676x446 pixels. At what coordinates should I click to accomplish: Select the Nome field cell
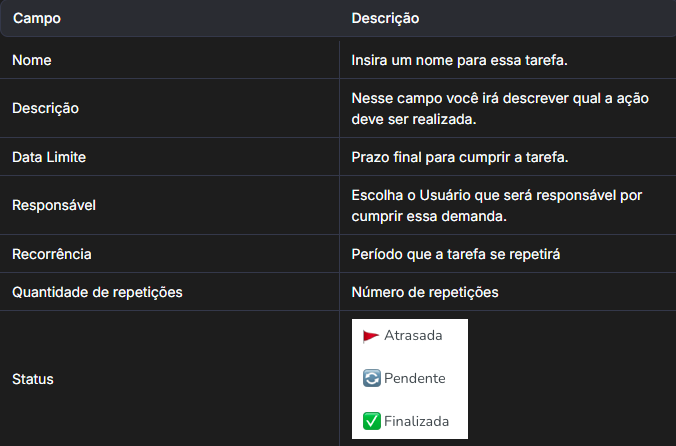pos(32,60)
